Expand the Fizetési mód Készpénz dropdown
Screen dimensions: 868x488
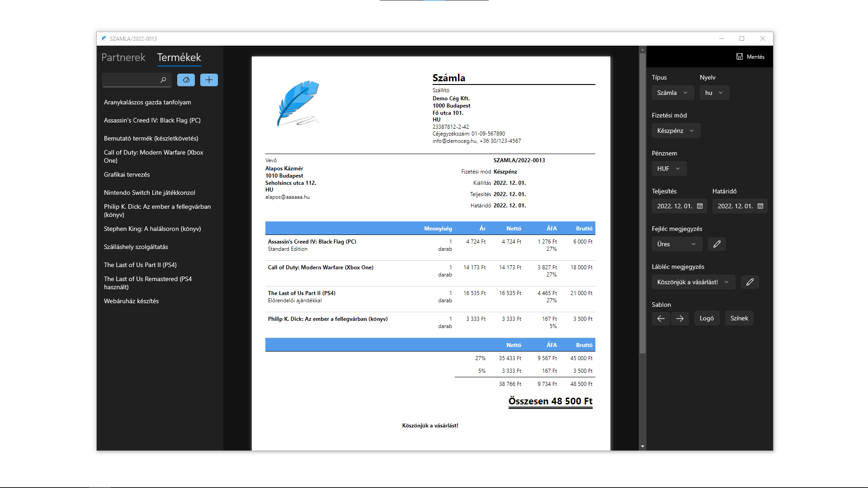click(675, 131)
